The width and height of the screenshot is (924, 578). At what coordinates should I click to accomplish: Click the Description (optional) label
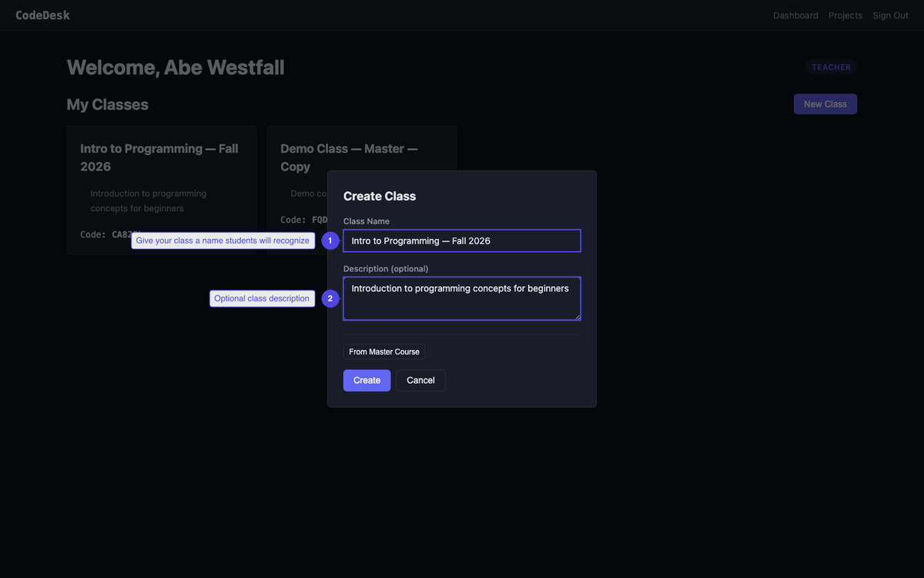386,269
